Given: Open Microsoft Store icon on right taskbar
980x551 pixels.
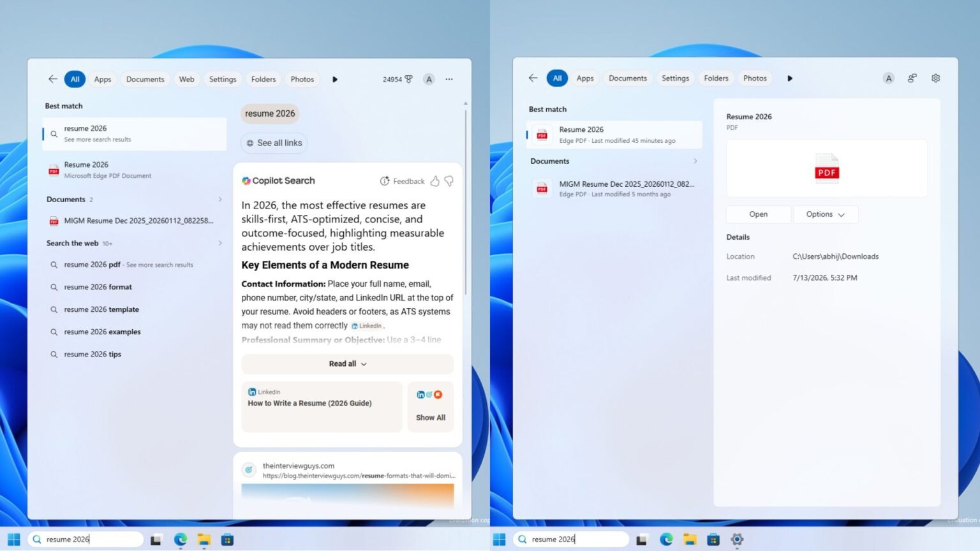Looking at the screenshot, I should click(x=713, y=540).
